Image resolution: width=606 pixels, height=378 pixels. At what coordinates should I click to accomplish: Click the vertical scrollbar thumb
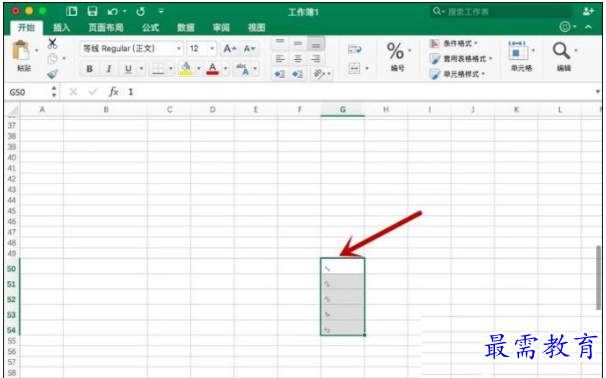599,278
